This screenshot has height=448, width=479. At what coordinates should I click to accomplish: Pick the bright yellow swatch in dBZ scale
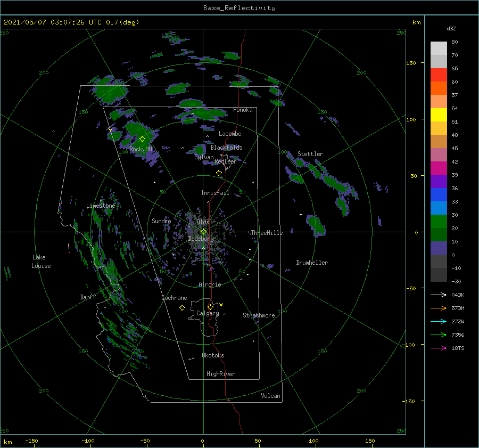pyautogui.click(x=439, y=115)
